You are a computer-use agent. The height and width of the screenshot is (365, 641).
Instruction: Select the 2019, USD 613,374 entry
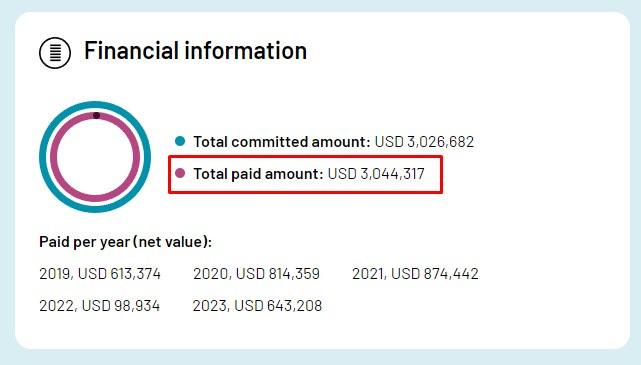coord(100,273)
